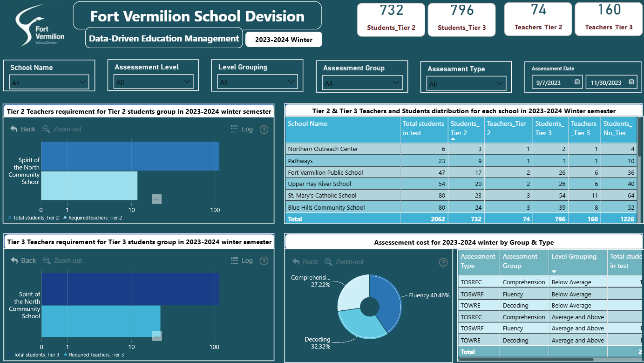644x363 pixels.
Task: Click Zoom-out in the Tier 3 teachers chart
Action: 62,260
